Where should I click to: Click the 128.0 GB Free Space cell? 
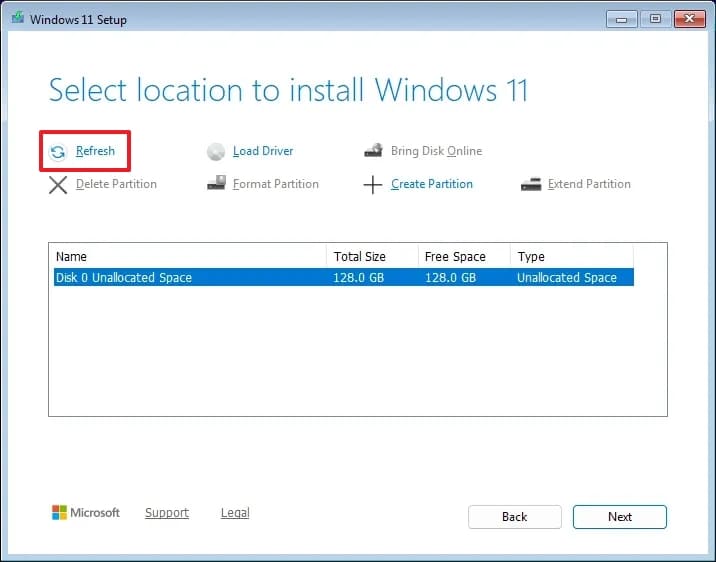450,278
